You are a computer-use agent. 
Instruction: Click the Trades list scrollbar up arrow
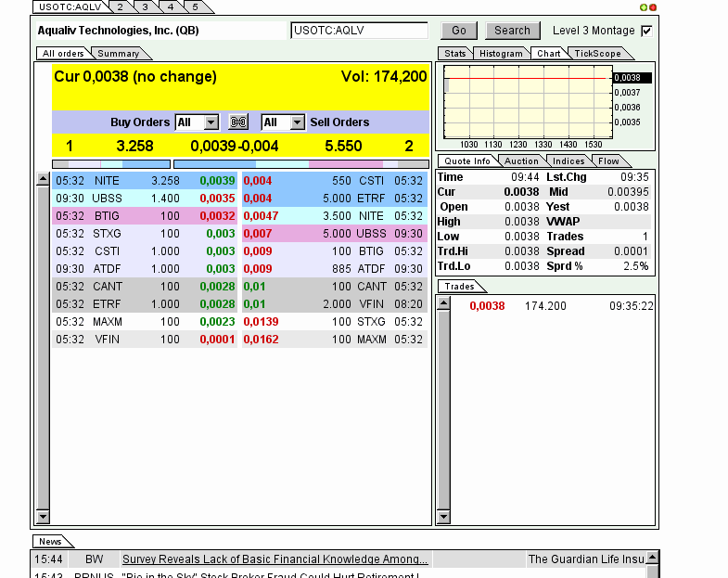click(444, 304)
